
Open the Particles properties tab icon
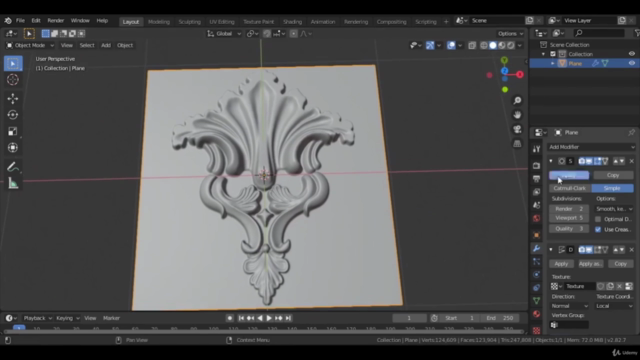(536, 262)
